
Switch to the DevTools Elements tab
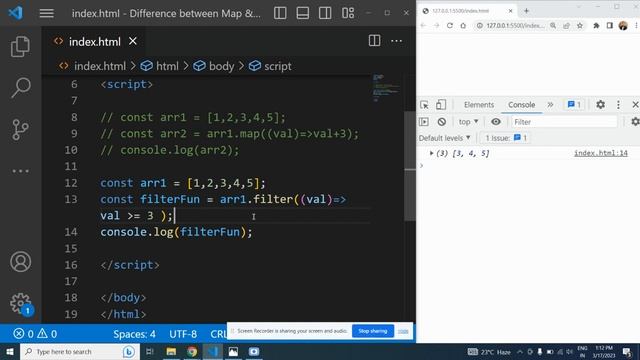tap(479, 105)
